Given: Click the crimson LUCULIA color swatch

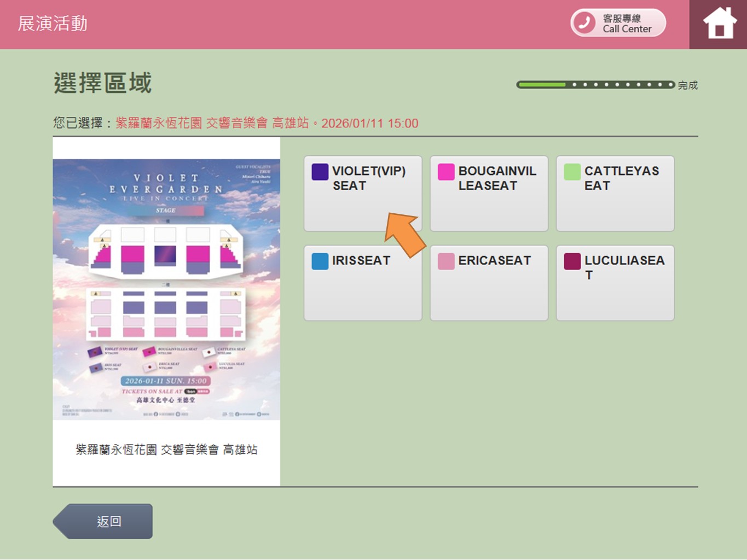Looking at the screenshot, I should [x=572, y=261].
